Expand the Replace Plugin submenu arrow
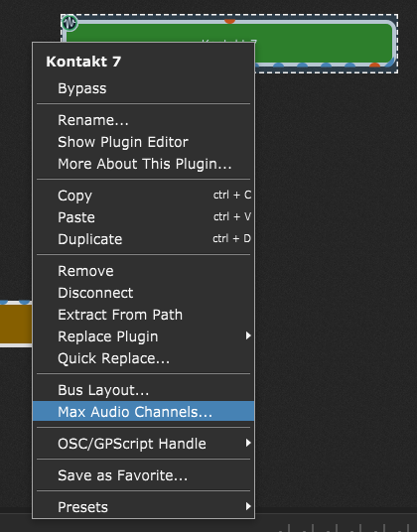The height and width of the screenshot is (532, 417). 248,335
